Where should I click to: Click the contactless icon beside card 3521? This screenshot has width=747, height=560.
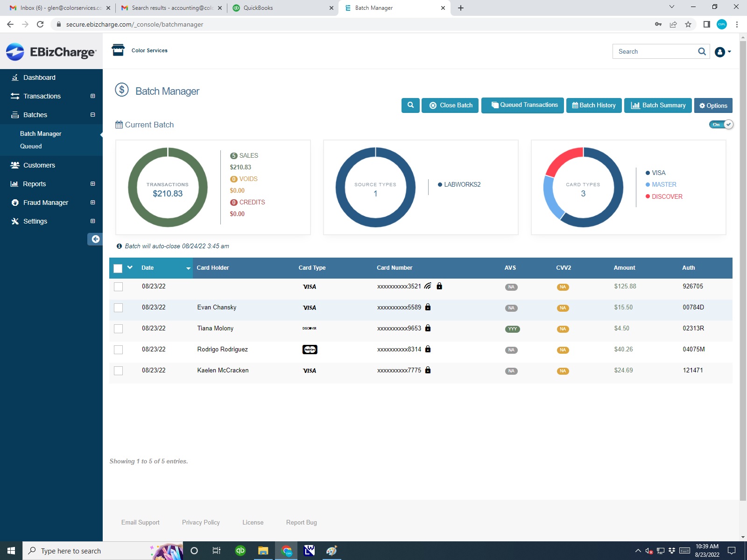[428, 286]
